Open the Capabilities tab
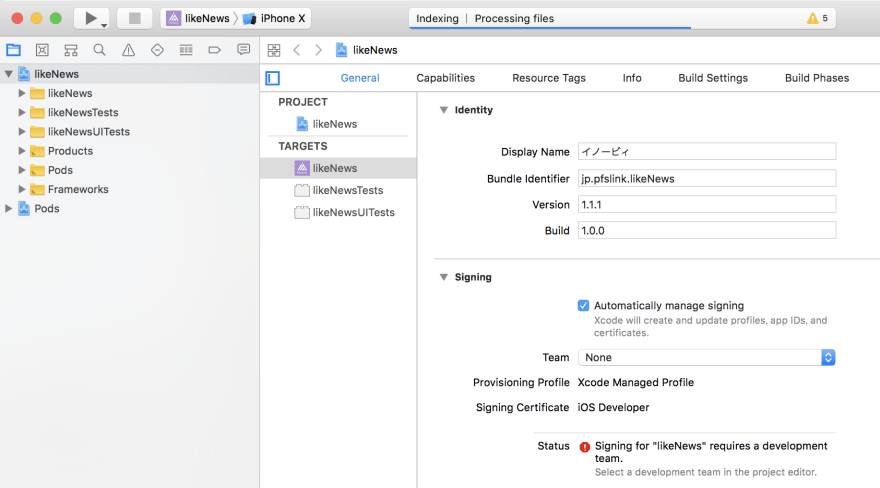Image resolution: width=880 pixels, height=488 pixels. tap(446, 78)
